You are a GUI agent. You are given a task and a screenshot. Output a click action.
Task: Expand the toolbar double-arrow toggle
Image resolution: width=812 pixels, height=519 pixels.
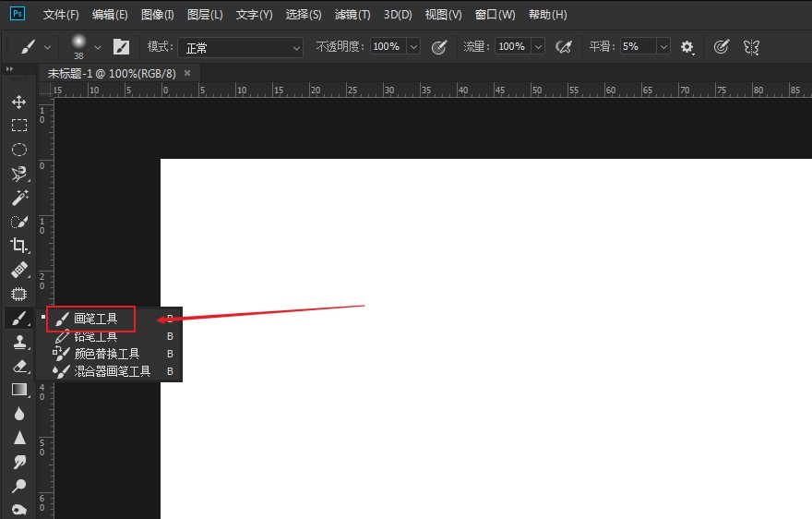(9, 69)
